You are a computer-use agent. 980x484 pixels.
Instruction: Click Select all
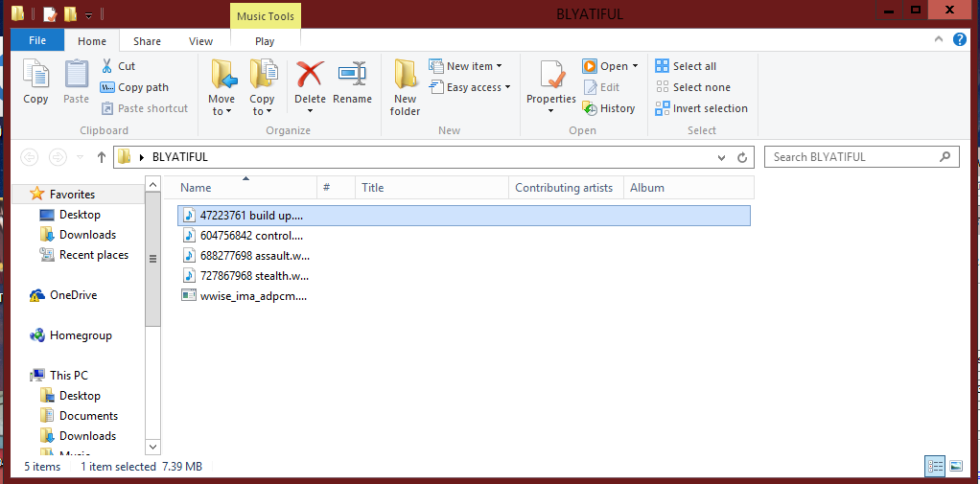point(686,66)
